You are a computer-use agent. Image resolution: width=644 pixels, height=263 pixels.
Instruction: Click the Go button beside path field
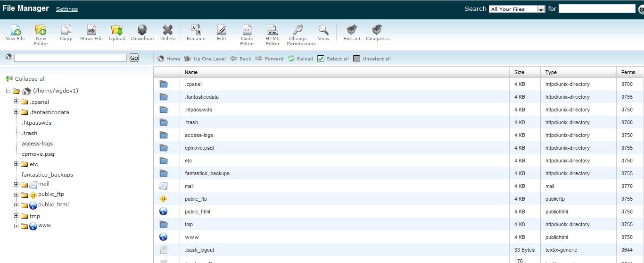[134, 58]
